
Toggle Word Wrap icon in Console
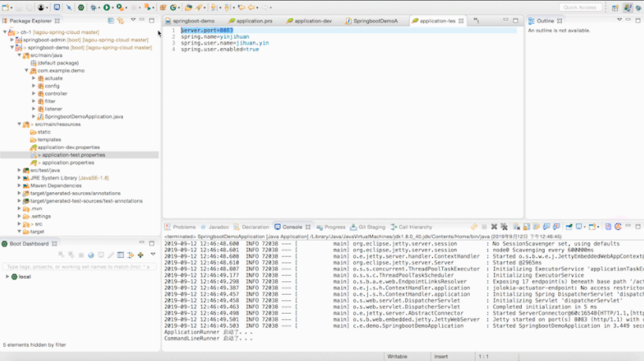(536, 227)
